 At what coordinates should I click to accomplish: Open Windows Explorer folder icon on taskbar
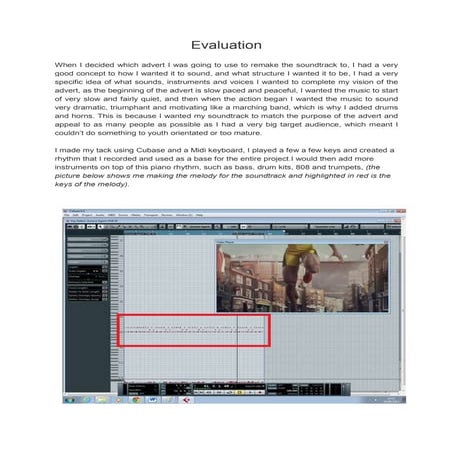101,400
